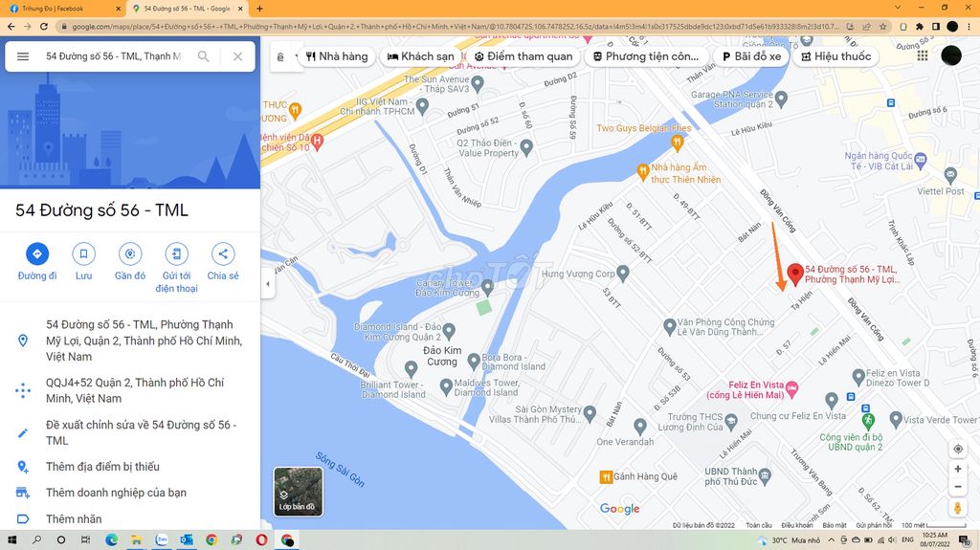Viewport: 980px width, 550px height.
Task: Select Two Guys Belgian Fries marker
Action: click(x=677, y=143)
